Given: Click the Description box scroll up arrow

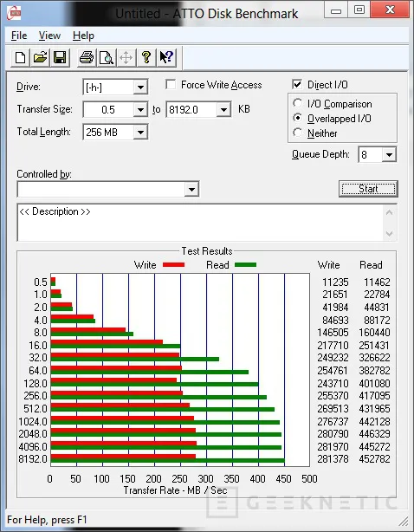Looking at the screenshot, I should coord(389,213).
